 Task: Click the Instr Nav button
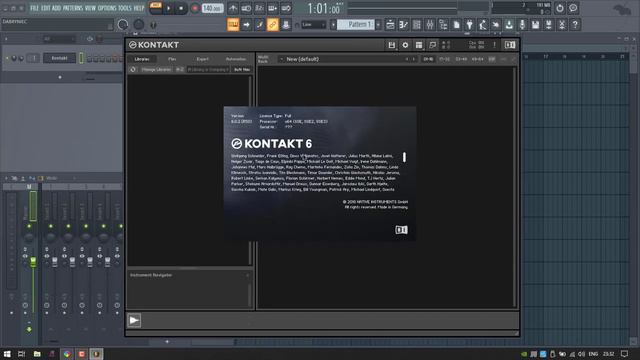(x=242, y=70)
